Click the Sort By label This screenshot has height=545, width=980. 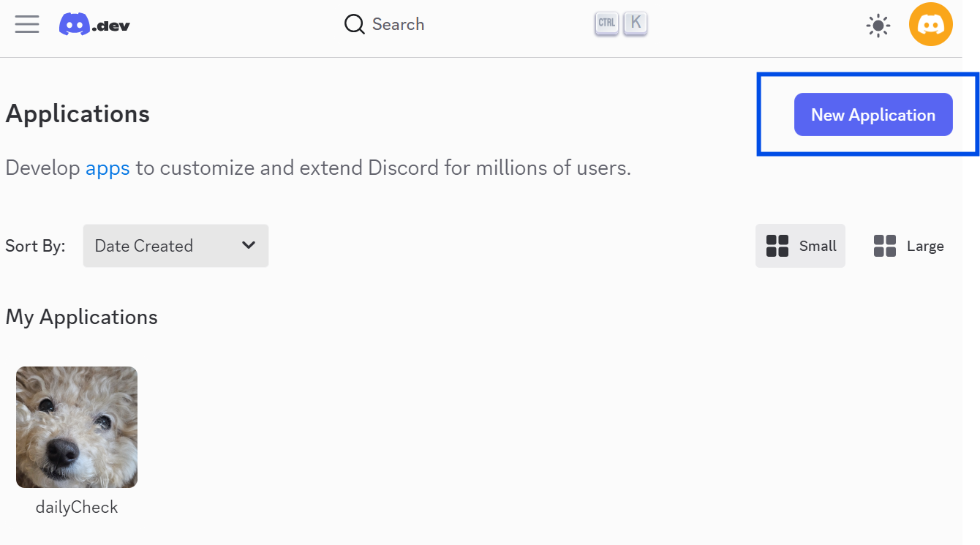(x=35, y=246)
